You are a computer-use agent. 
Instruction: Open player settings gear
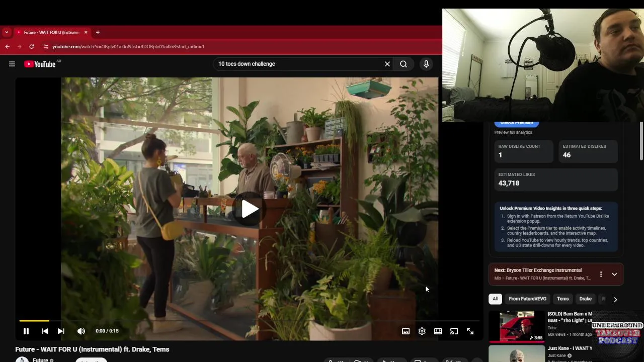click(422, 331)
